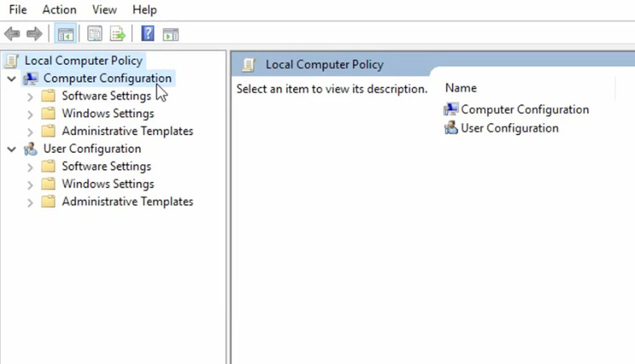
Task: Open the Help menu
Action: tap(144, 10)
